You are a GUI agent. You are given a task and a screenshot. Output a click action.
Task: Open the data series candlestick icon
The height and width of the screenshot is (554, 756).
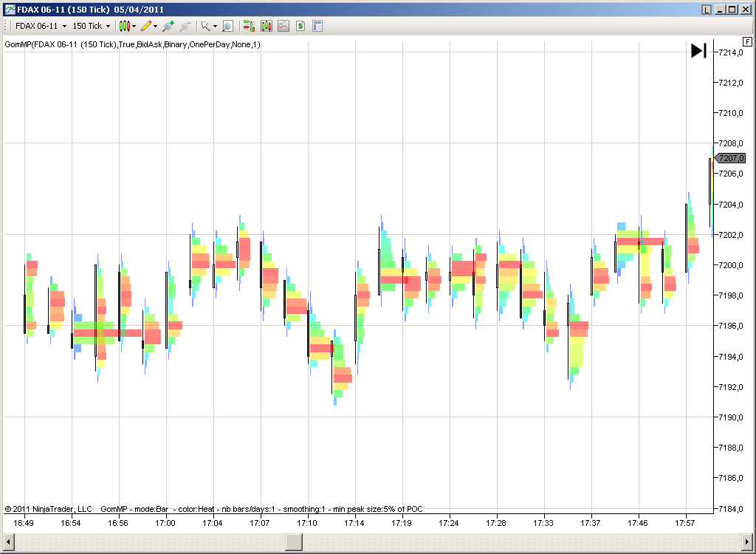tap(266, 26)
